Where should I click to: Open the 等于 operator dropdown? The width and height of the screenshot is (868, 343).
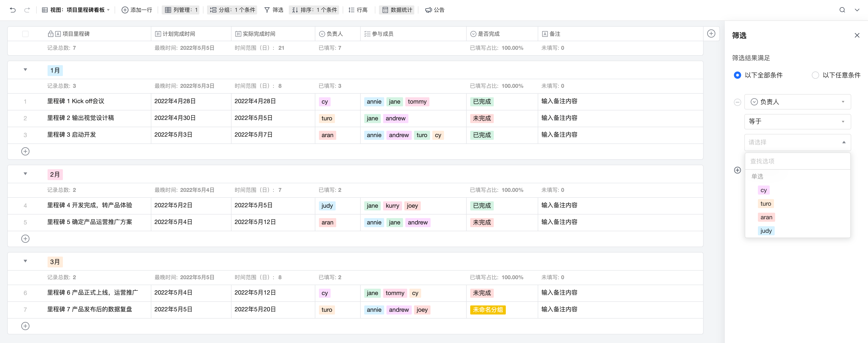pyautogui.click(x=797, y=121)
